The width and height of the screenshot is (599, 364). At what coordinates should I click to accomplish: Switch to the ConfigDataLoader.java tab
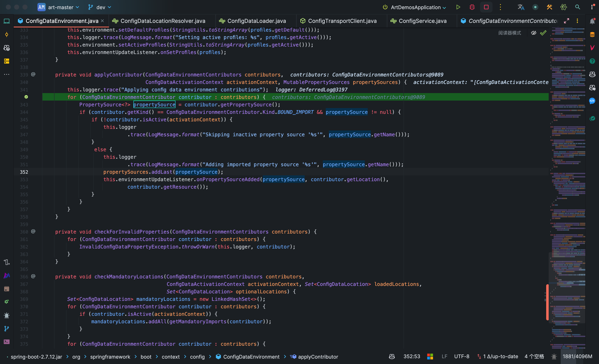click(256, 21)
